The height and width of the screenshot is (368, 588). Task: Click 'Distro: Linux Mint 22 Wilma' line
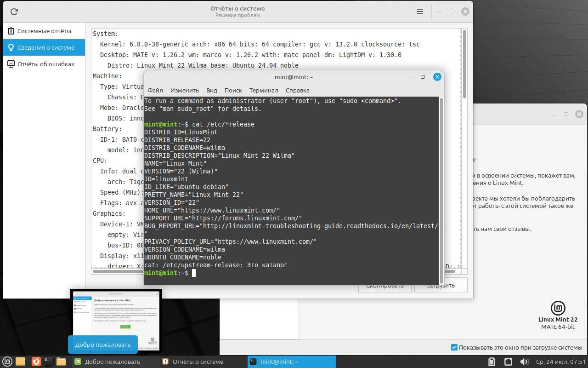tap(203, 65)
